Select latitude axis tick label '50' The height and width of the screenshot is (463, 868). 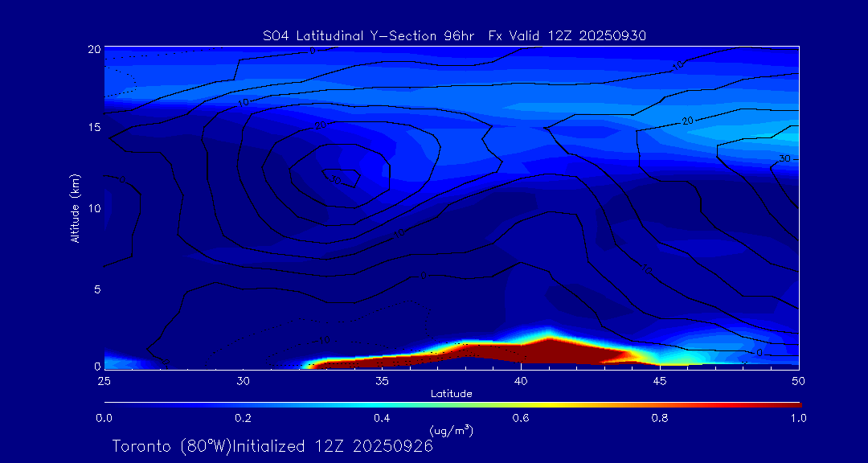[x=799, y=380]
